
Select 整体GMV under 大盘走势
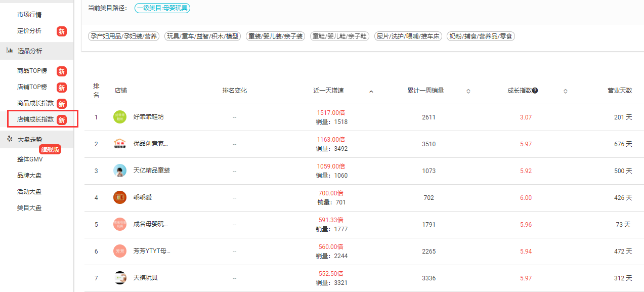(30, 159)
